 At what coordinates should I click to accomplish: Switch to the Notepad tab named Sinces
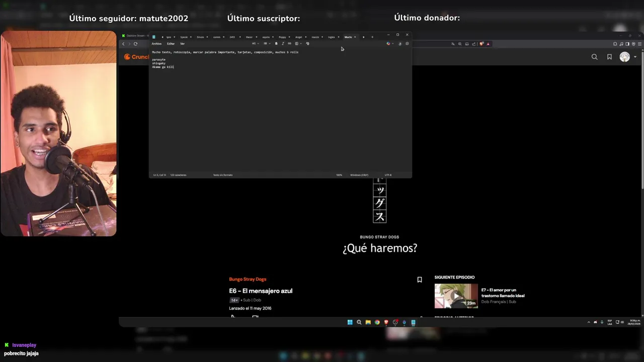click(x=200, y=37)
